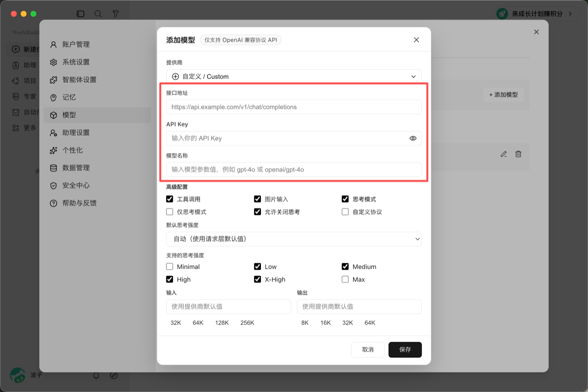Open 智能体设置 settings section

(97, 80)
